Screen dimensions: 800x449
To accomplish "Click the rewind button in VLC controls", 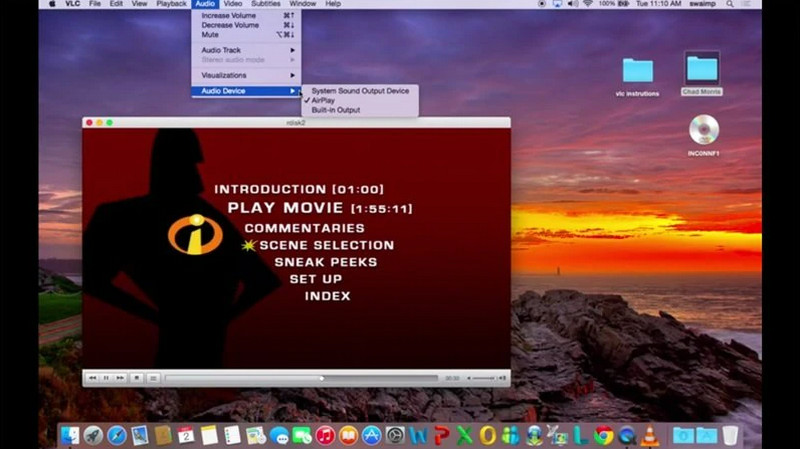I will point(92,378).
